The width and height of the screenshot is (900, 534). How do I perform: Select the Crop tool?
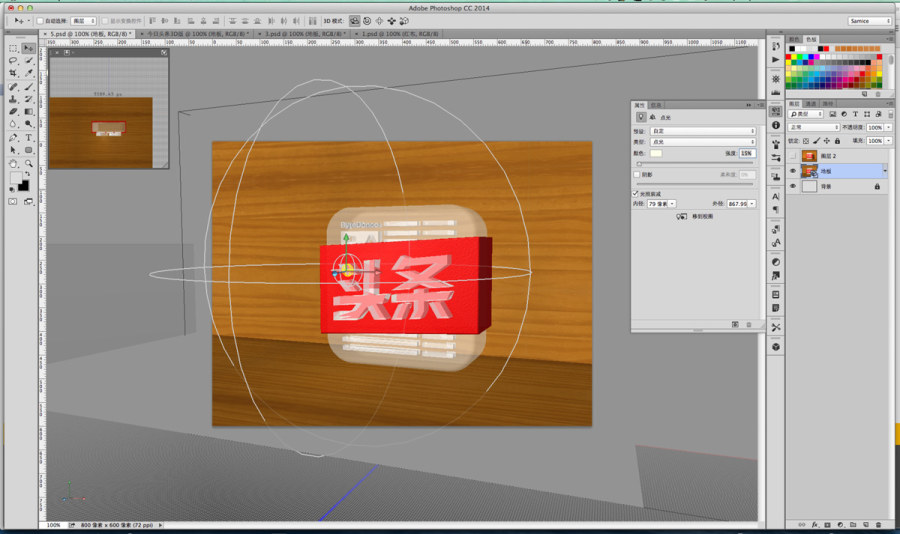coord(13,73)
